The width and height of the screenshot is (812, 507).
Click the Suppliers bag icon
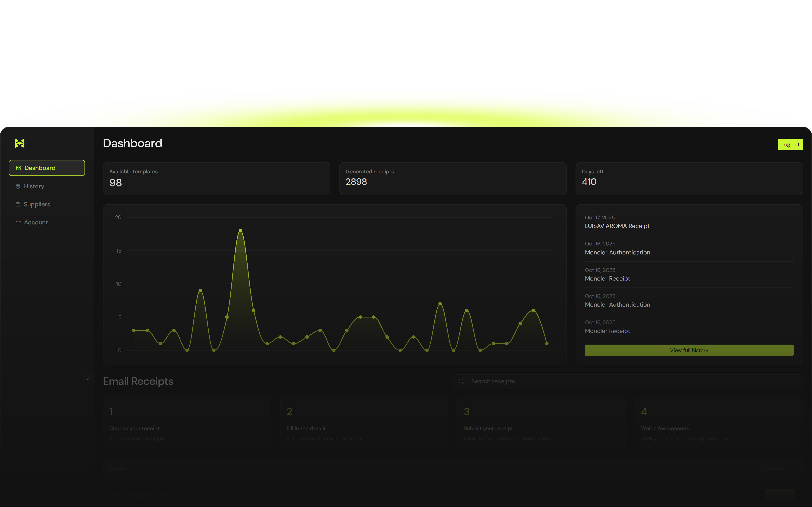tap(18, 204)
